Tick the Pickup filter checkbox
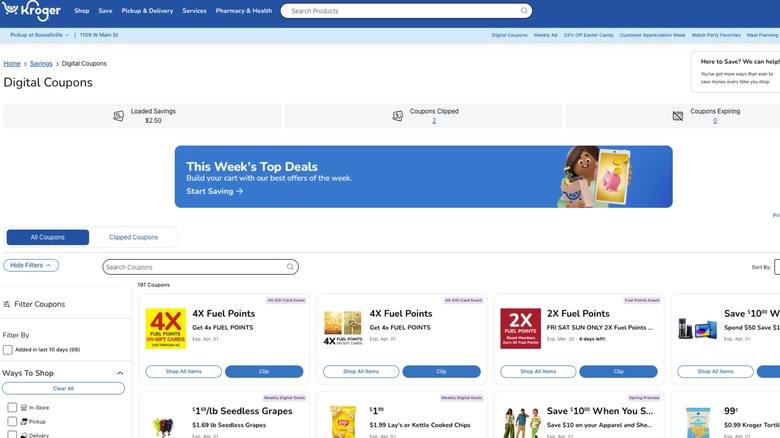This screenshot has height=438, width=780. tap(12, 421)
